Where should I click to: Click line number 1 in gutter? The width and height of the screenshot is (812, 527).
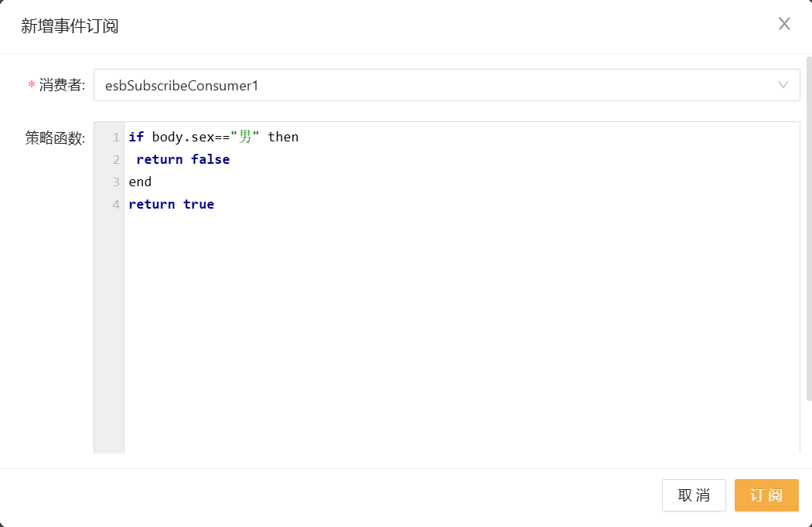(x=116, y=138)
